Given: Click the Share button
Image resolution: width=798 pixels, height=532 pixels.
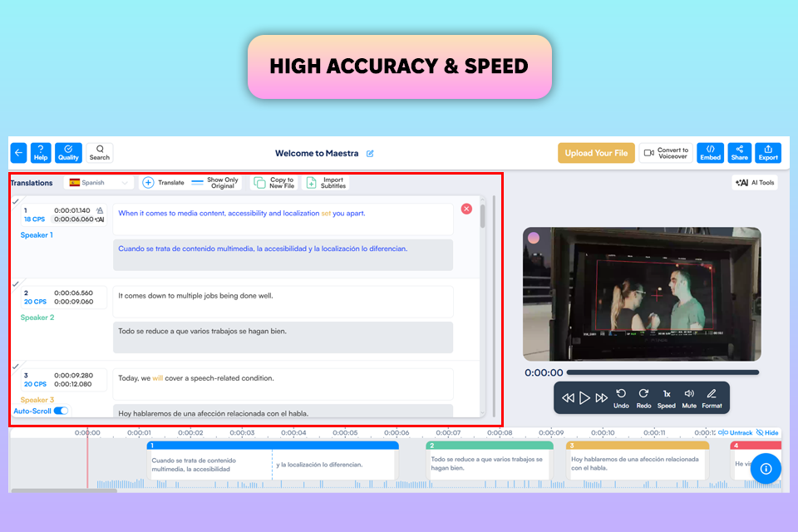Looking at the screenshot, I should point(740,153).
